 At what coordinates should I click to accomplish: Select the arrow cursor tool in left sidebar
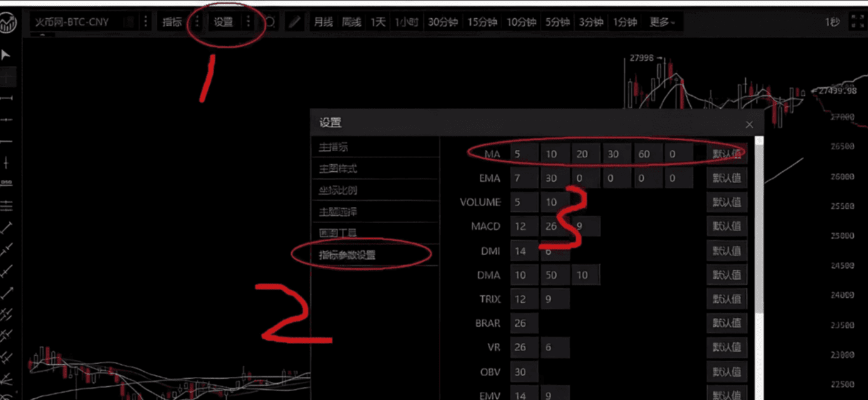click(6, 55)
